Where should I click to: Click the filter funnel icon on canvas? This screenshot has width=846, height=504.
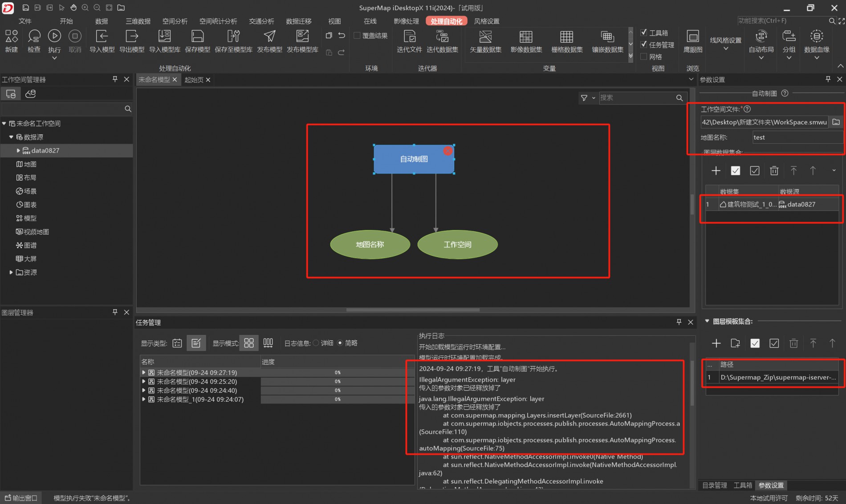(584, 98)
